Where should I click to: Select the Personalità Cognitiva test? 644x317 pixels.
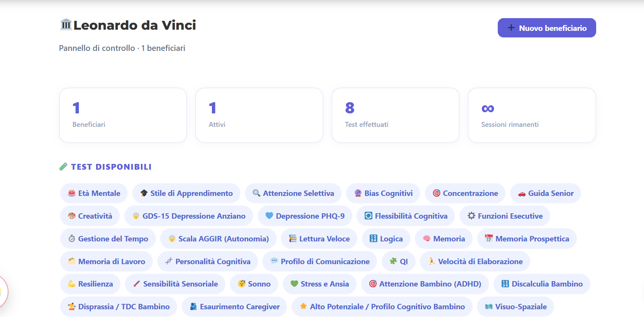click(x=208, y=261)
